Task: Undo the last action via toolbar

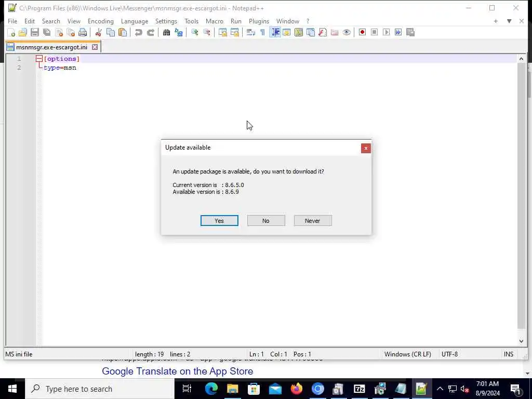Action: coord(138,32)
